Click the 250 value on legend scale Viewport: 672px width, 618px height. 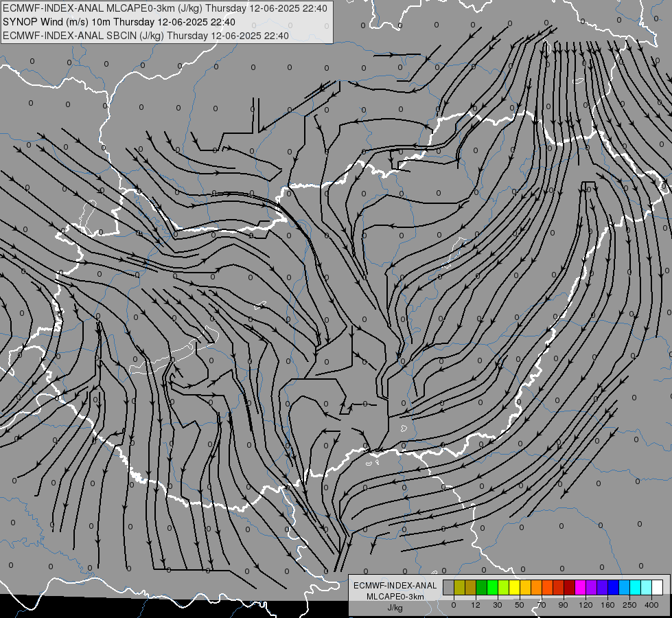pyautogui.click(x=629, y=605)
